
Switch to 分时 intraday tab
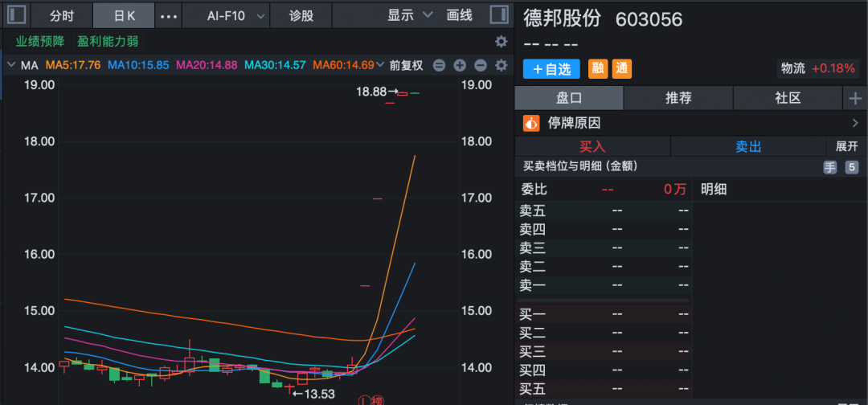tap(61, 16)
